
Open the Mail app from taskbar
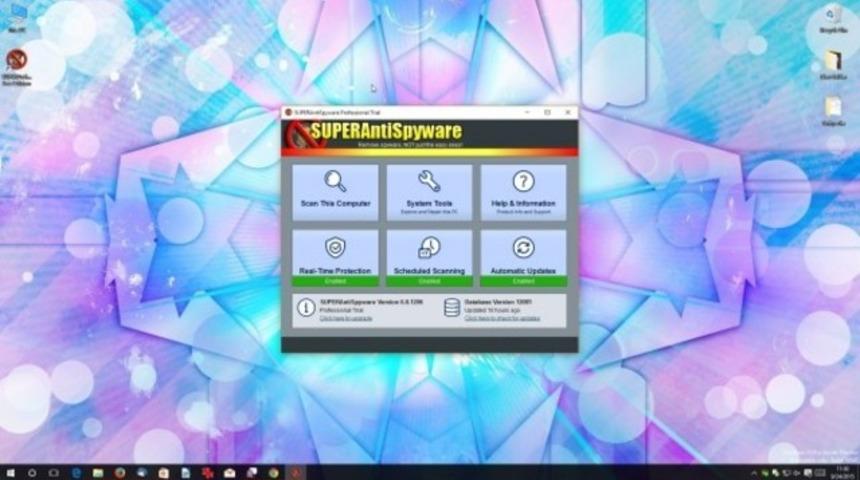click(229, 472)
